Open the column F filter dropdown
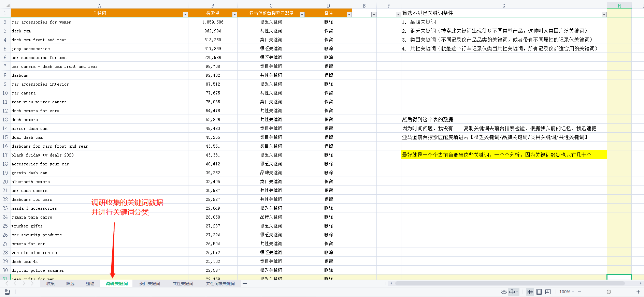Viewport: 644px width, 297px height. pos(398,14)
